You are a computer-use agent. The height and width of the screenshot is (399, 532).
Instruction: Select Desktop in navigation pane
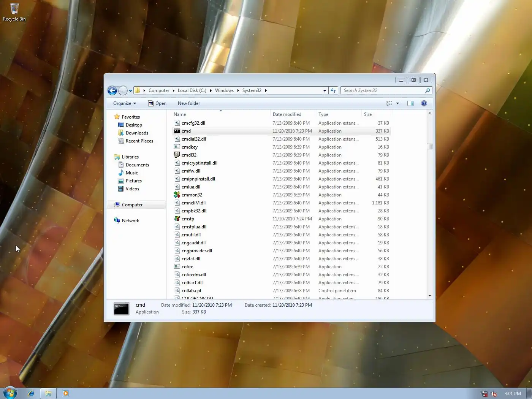(x=134, y=125)
